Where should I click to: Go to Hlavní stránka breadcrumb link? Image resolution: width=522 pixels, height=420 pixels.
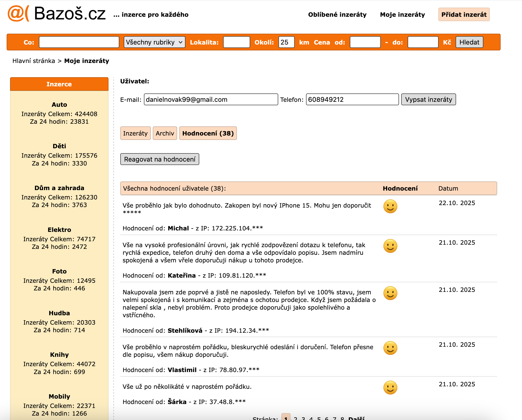pyautogui.click(x=34, y=61)
